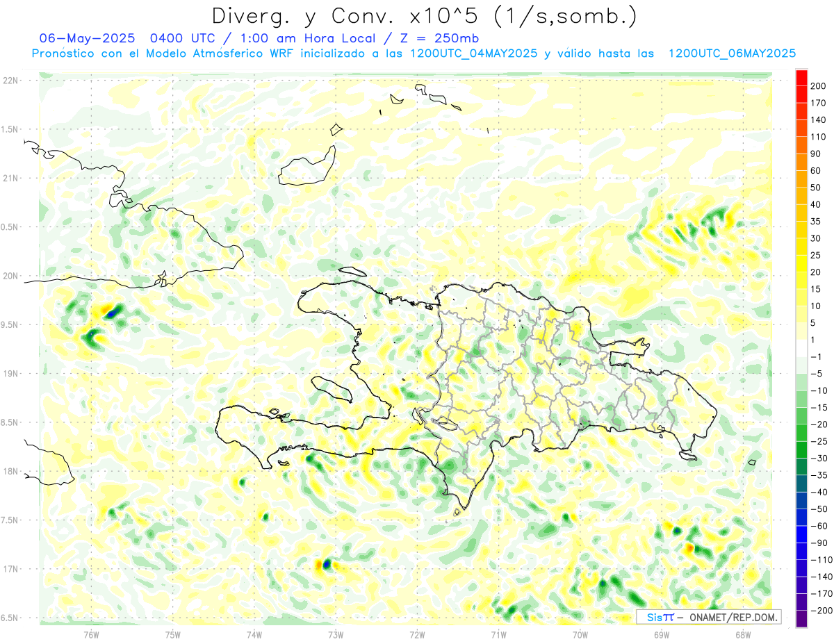The height and width of the screenshot is (644, 834).
Task: Click the '17N' latitude label
Action: [10, 569]
